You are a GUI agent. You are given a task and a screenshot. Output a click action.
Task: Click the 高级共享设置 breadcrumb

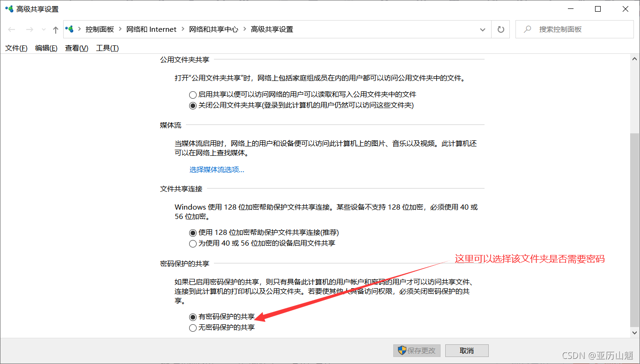(x=272, y=29)
